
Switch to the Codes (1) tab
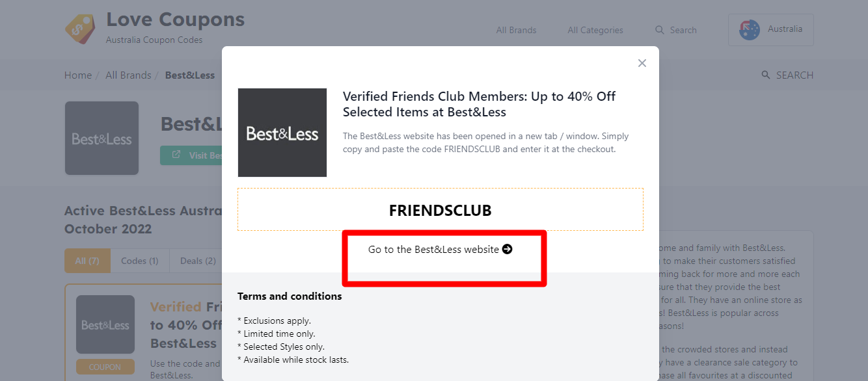(x=140, y=261)
